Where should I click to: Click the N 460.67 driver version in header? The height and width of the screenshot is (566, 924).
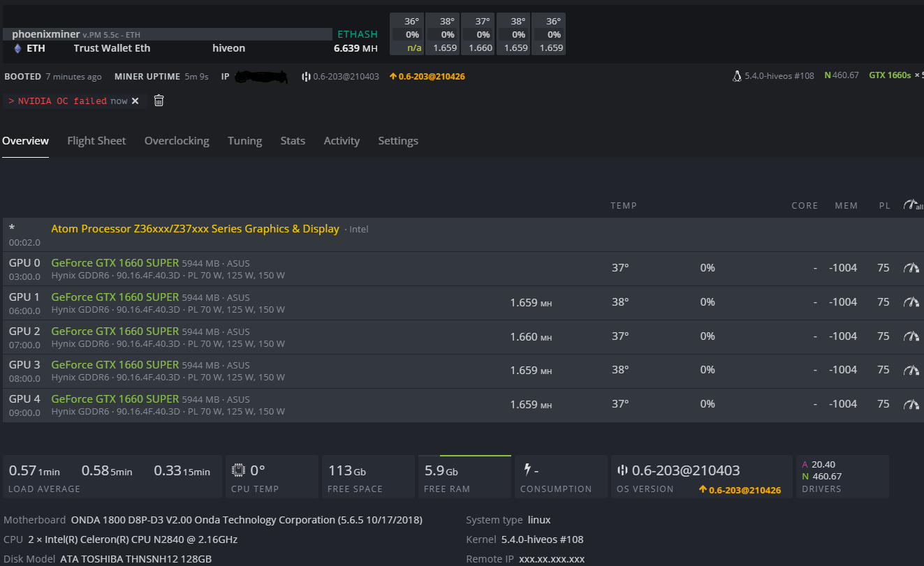pyautogui.click(x=842, y=75)
